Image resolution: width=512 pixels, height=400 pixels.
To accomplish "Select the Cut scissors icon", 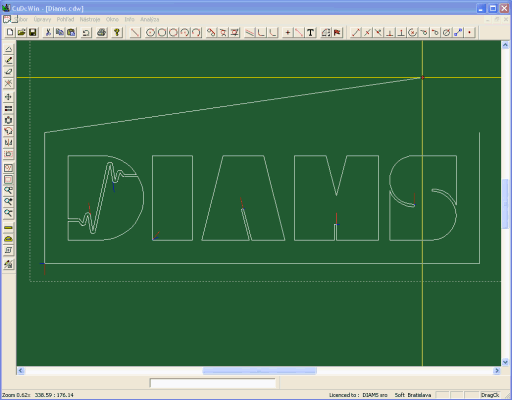I will pos(48,32).
